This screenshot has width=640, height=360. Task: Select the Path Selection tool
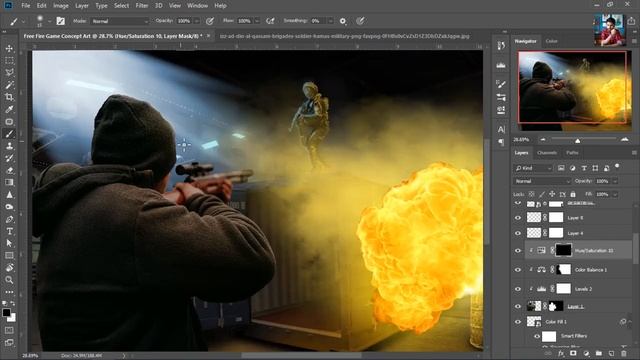pyautogui.click(x=9, y=243)
